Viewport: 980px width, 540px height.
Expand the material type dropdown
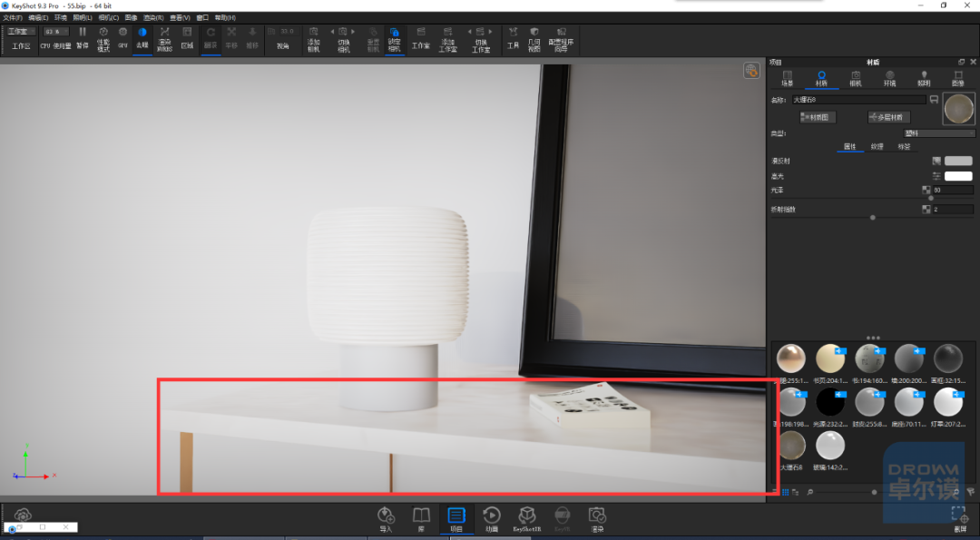939,133
